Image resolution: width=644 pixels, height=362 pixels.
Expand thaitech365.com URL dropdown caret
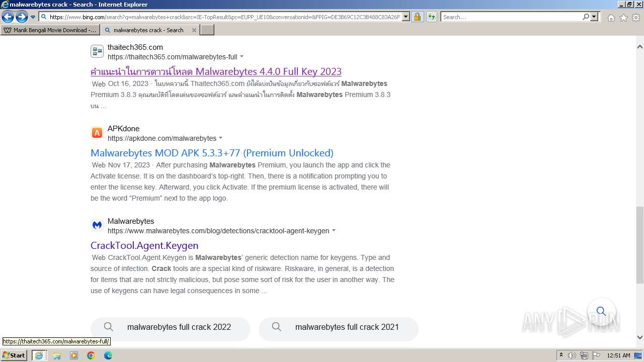click(242, 57)
